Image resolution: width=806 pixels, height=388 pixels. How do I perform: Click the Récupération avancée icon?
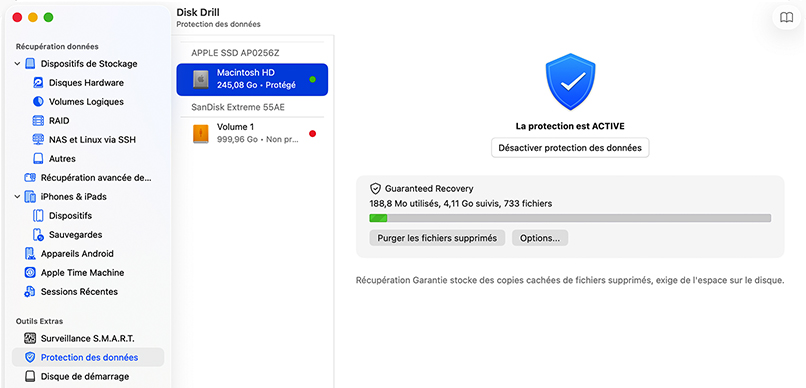coord(30,178)
